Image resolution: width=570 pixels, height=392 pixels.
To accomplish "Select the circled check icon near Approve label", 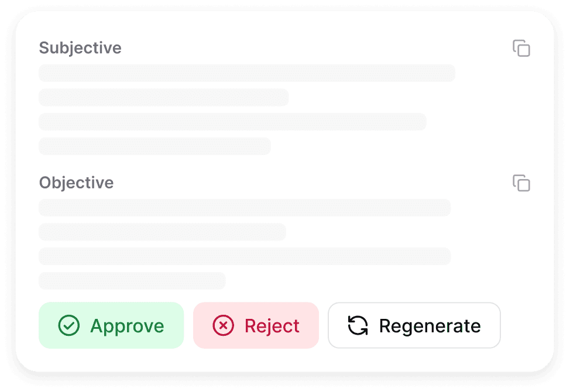I will (x=68, y=325).
